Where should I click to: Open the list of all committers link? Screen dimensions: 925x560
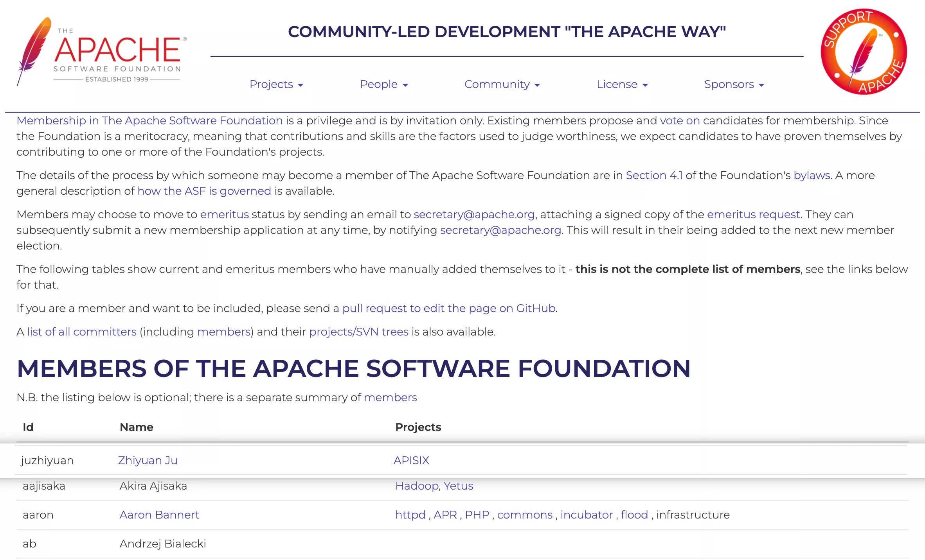coord(82,332)
